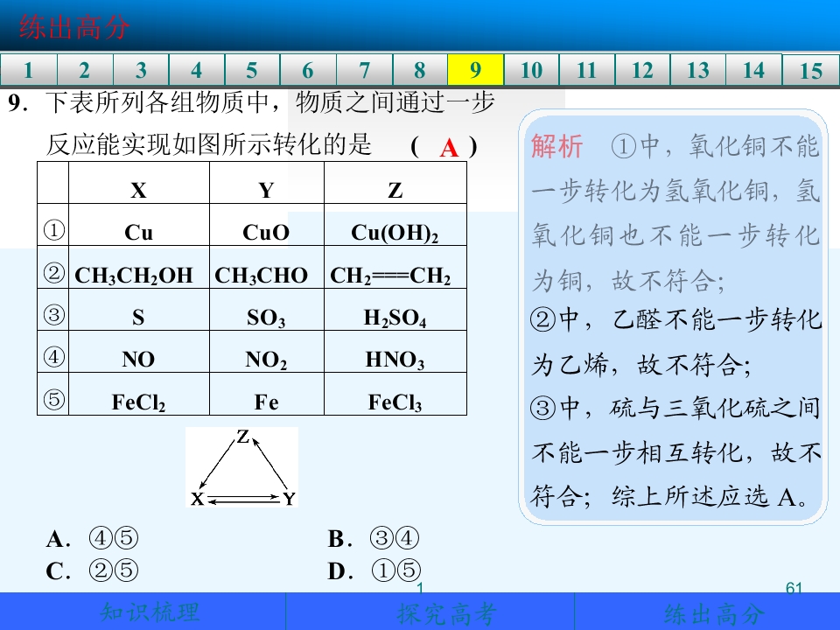840x630 pixels.
Task: Choose answer option A ④⑤
Action: coord(92,538)
